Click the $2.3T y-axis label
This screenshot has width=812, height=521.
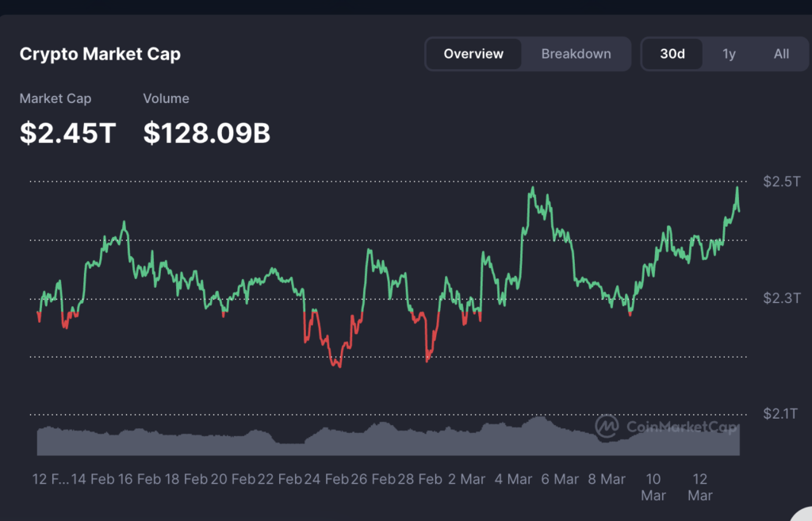pos(782,298)
